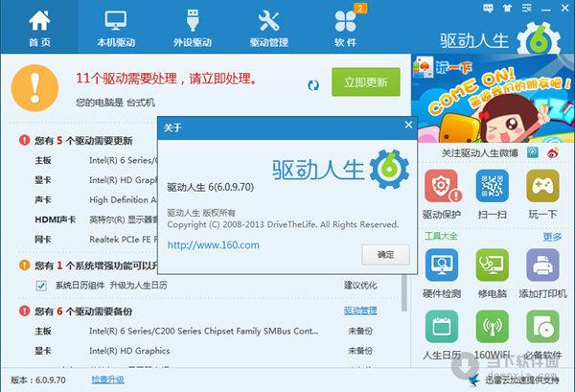Launch the 硬件检测 hardware detection tool

point(442,266)
